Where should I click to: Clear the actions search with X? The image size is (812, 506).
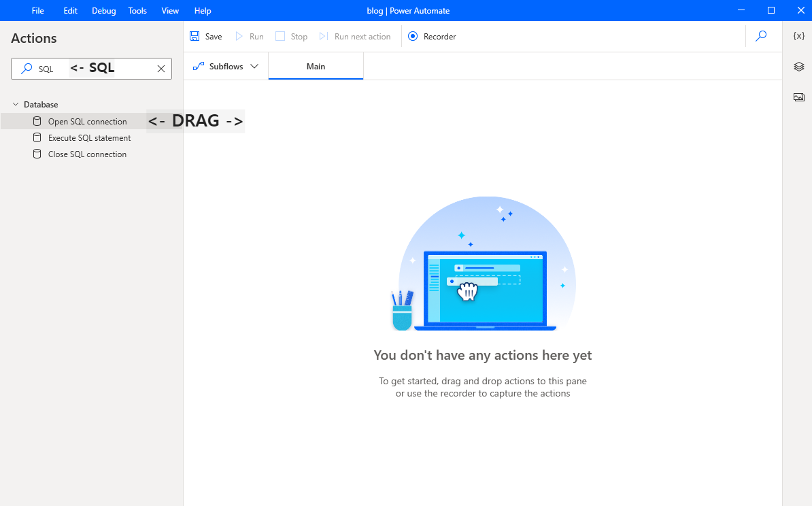[161, 69]
